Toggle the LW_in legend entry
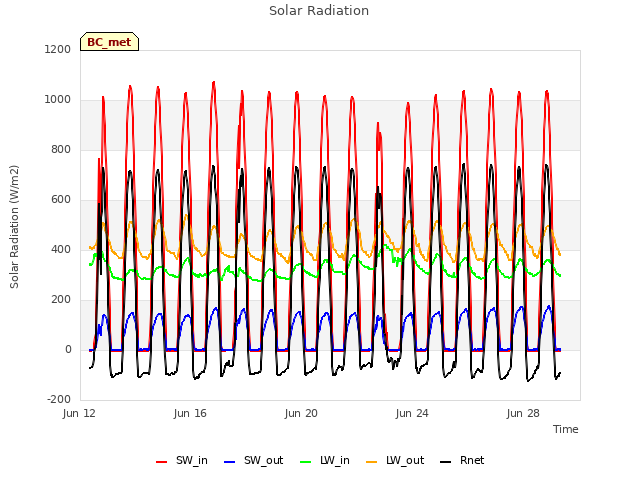640x480 pixels. (x=325, y=460)
